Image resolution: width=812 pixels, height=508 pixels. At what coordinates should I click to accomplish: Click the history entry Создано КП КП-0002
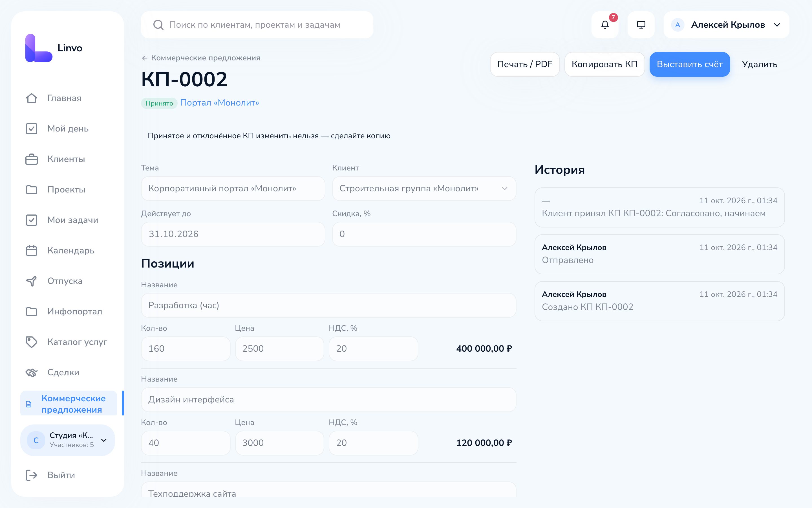pyautogui.click(x=659, y=301)
